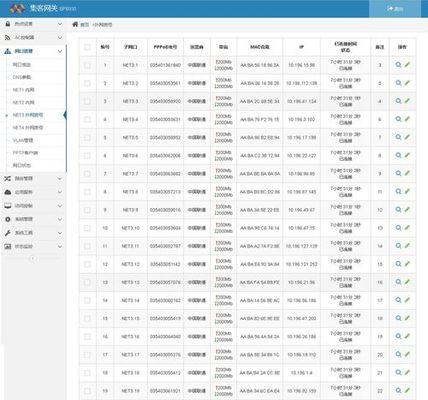Tick the select-all checkbox in table header
The width and height of the screenshot is (428, 400).
(x=87, y=47)
